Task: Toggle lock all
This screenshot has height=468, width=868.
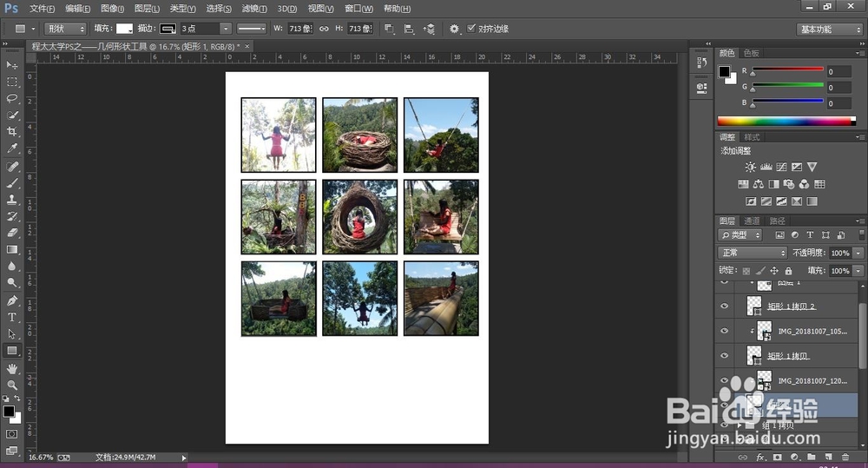Action: tap(788, 271)
